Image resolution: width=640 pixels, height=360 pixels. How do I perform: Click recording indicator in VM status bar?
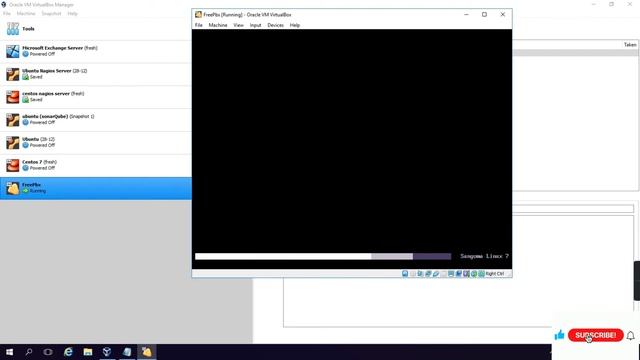coord(459,273)
